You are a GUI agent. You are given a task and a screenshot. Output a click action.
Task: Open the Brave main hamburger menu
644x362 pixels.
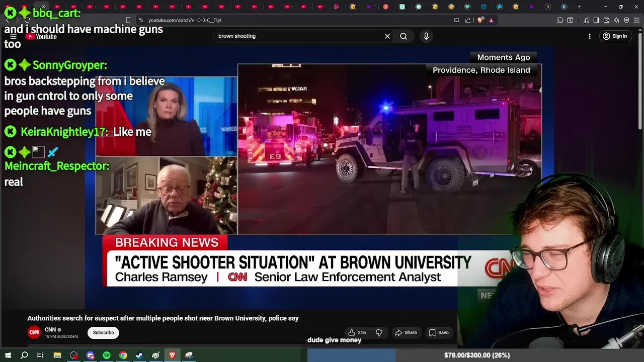[636, 20]
